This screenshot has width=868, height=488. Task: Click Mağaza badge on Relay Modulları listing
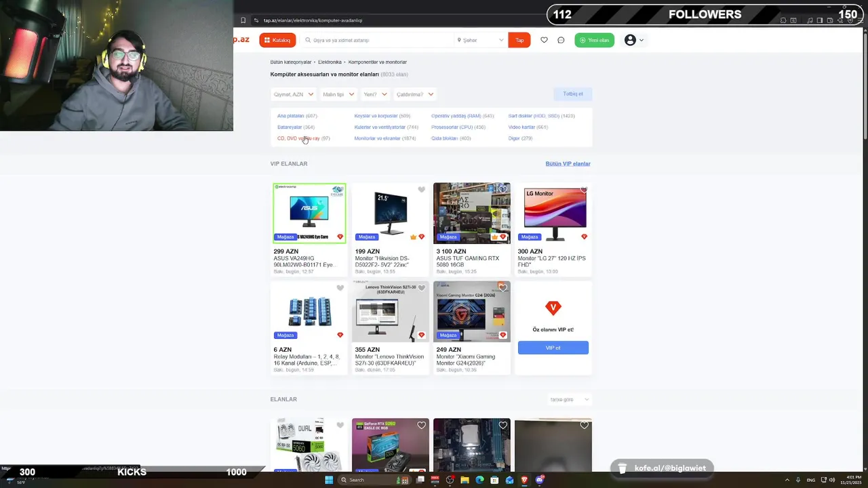click(285, 335)
